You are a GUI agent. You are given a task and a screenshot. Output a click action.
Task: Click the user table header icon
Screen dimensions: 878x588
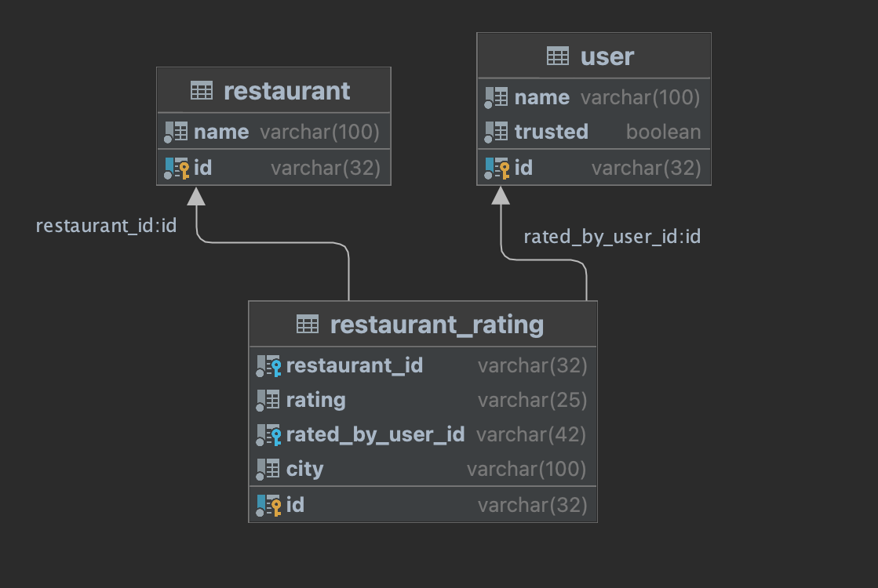coord(557,56)
